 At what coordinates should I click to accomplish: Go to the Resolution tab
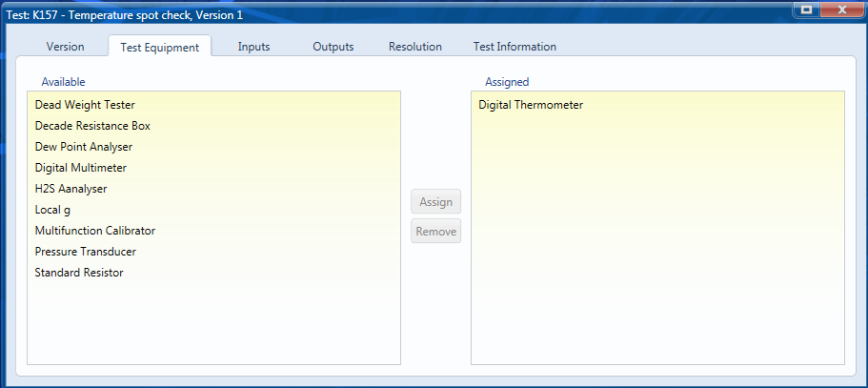tap(415, 47)
